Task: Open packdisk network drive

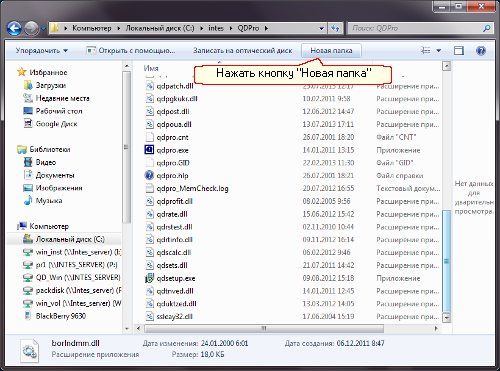Action: coord(78,290)
